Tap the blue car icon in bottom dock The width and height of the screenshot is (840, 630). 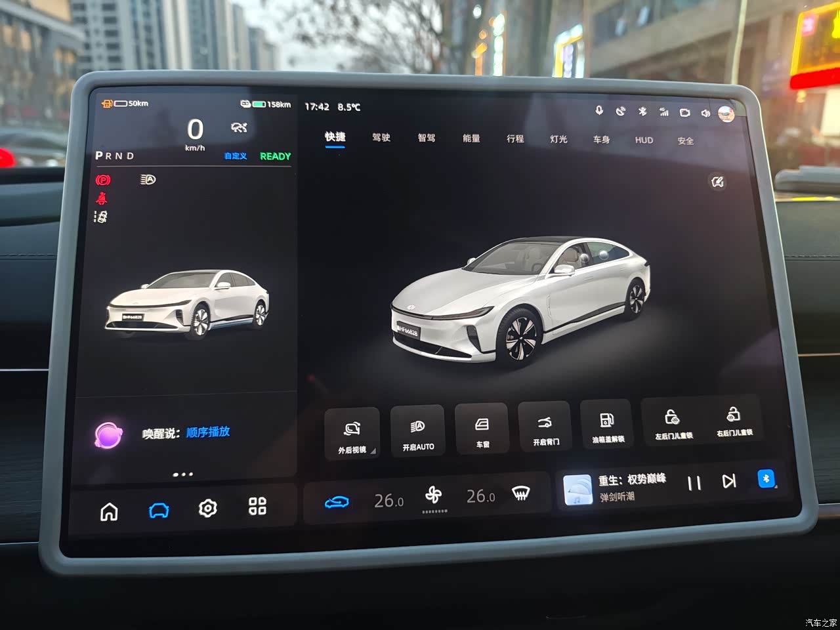tap(159, 510)
